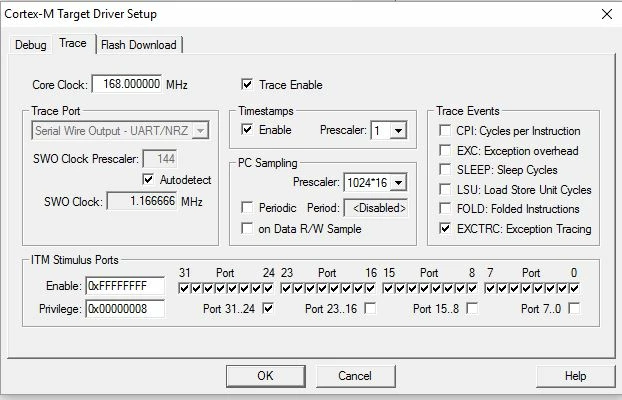Enable on Data R/W Sample checkbox

click(247, 228)
